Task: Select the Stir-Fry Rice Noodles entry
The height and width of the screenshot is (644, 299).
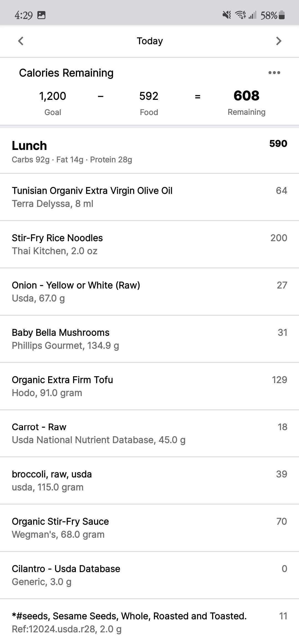Action: pyautogui.click(x=149, y=244)
